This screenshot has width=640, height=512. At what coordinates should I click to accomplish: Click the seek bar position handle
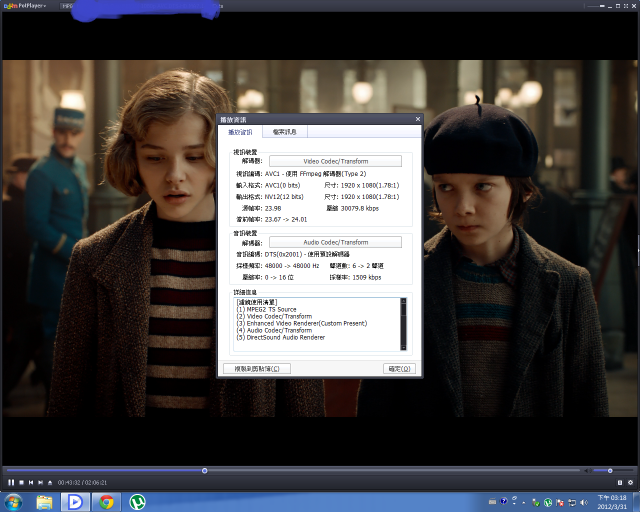click(204, 471)
